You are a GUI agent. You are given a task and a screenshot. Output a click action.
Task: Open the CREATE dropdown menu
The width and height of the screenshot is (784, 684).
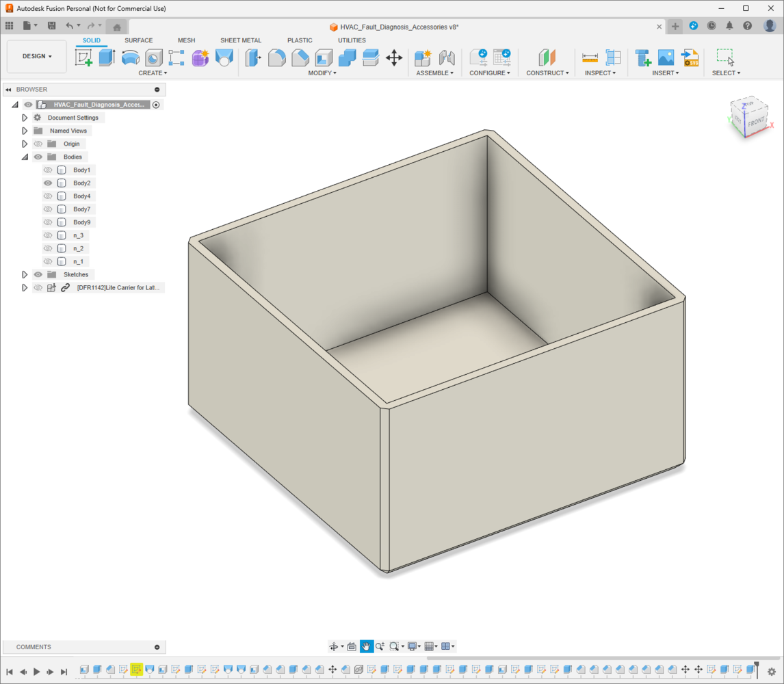pyautogui.click(x=153, y=73)
